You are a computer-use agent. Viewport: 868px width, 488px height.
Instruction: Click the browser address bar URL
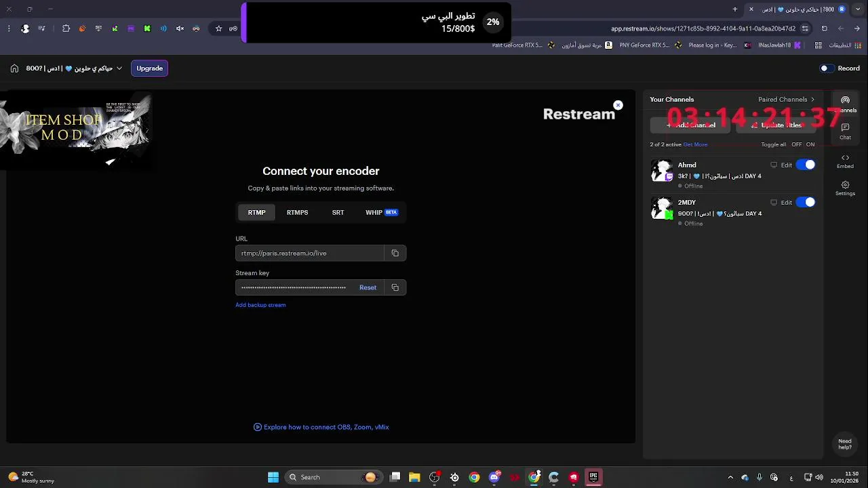pos(703,28)
